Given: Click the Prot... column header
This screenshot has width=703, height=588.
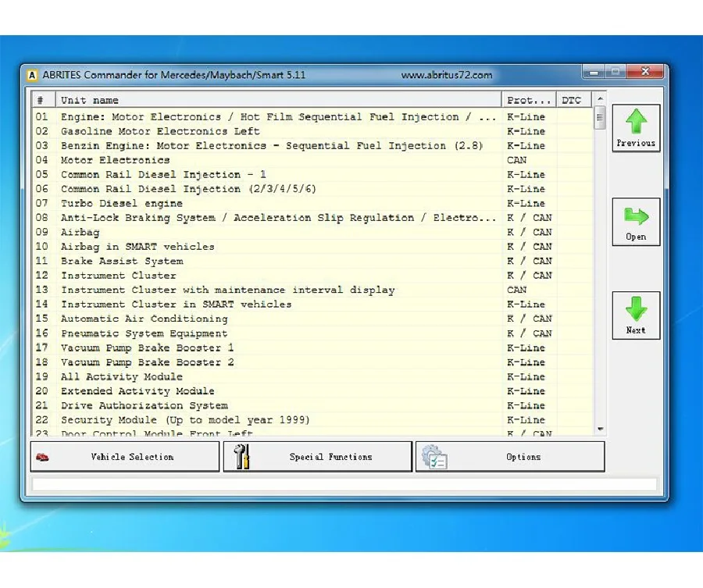Looking at the screenshot, I should 529,100.
